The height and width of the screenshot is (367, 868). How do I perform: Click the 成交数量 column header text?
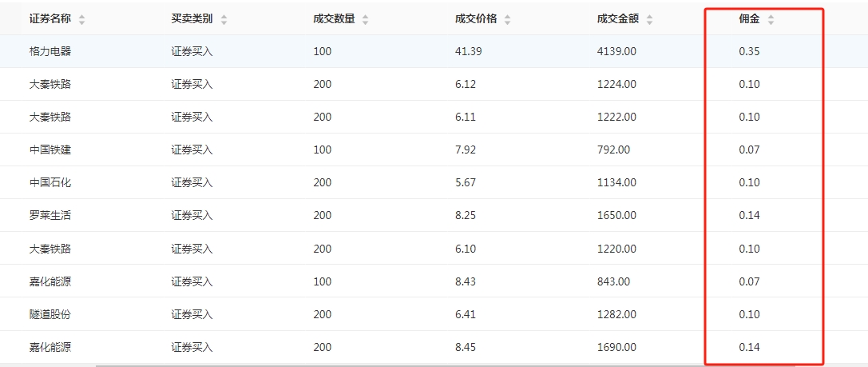click(x=333, y=19)
